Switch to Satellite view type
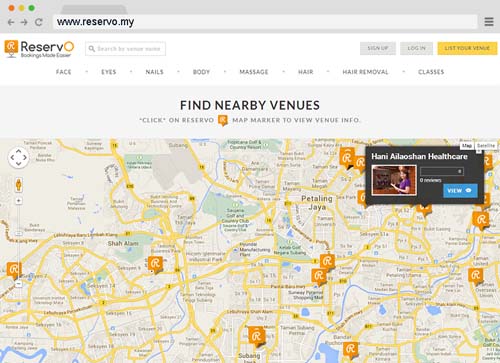 click(486, 146)
